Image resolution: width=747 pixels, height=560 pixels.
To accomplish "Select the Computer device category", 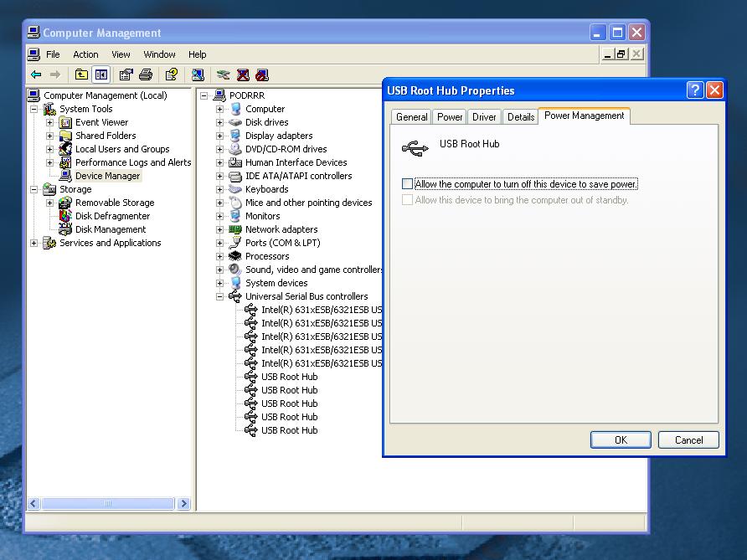I will click(x=265, y=109).
